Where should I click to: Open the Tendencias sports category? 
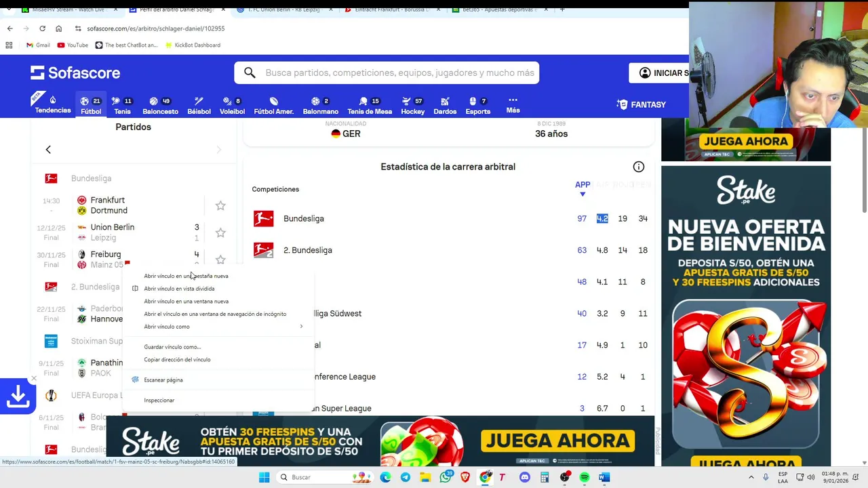pos(53,104)
